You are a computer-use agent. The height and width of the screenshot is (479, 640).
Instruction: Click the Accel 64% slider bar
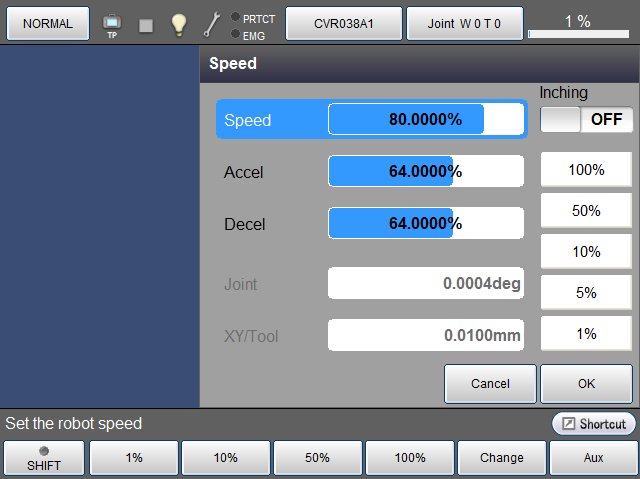426,171
